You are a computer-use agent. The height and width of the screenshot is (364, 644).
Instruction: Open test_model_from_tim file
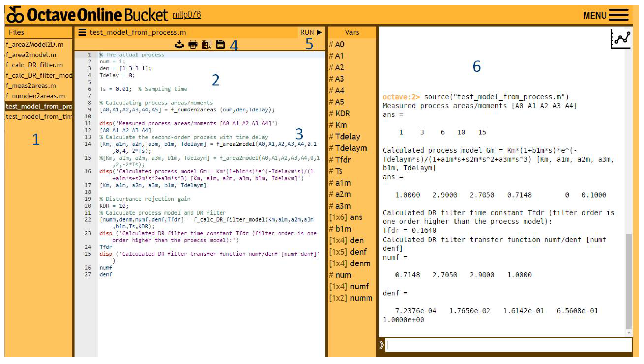(39, 117)
